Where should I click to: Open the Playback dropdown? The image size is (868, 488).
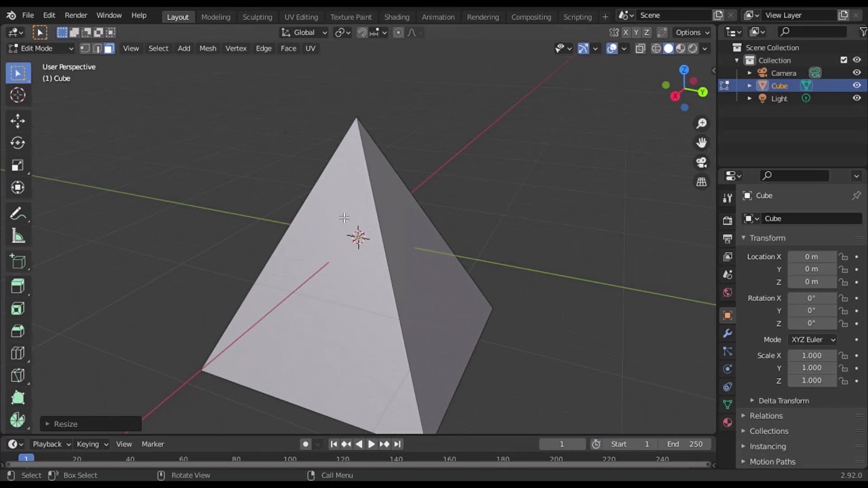[x=52, y=444]
